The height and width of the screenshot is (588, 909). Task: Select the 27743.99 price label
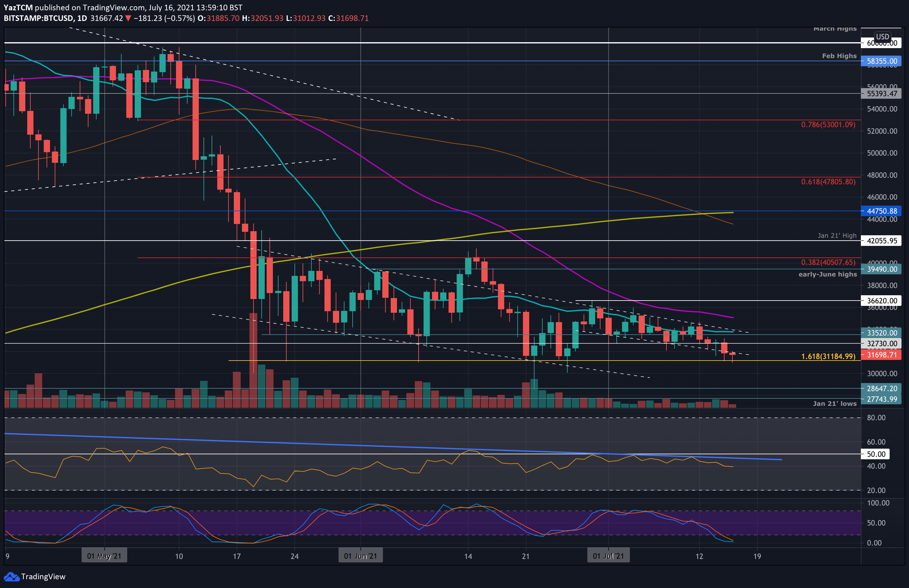point(881,399)
